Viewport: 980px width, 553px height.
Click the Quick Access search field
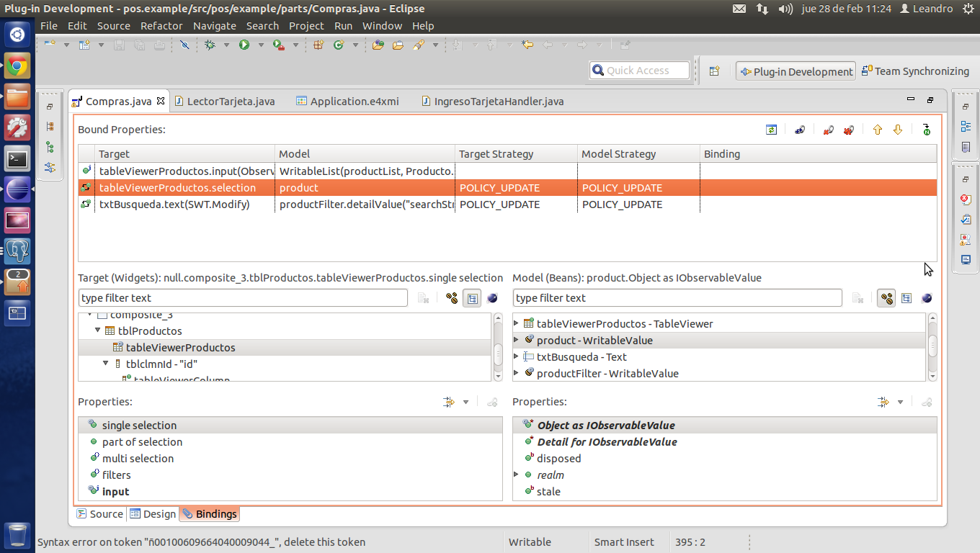638,71
